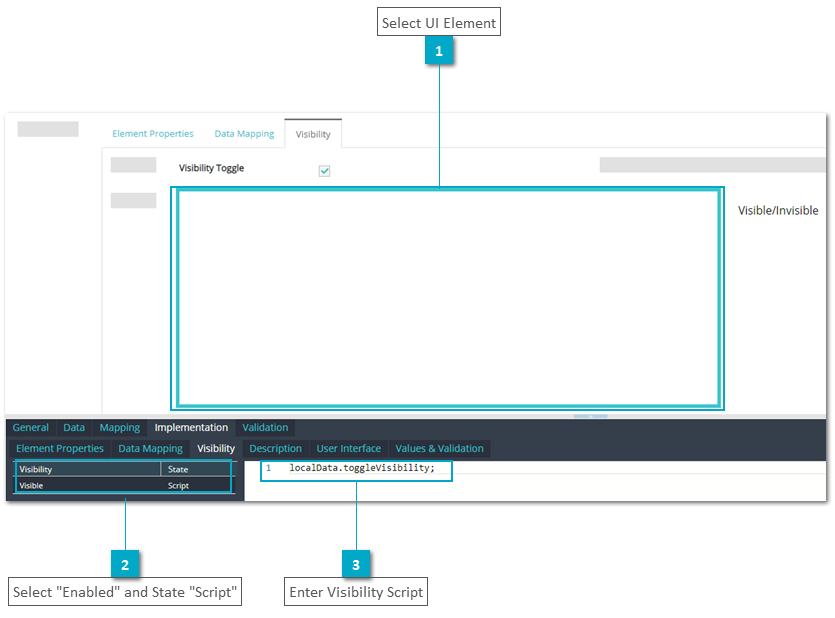Open the Element Properties tab in the preview

pos(153,134)
